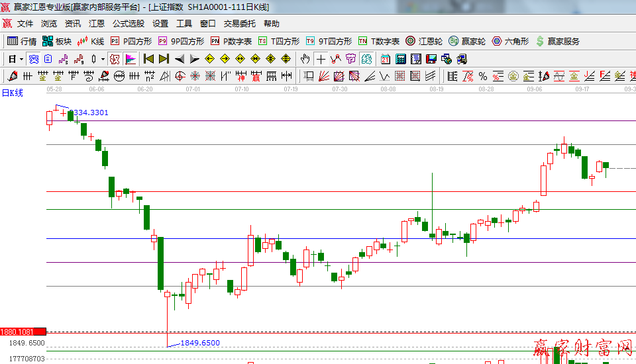The height and width of the screenshot is (364, 636).
Task: Toggle the highlighted blue knot indicator button
Action: [x=33, y=59]
